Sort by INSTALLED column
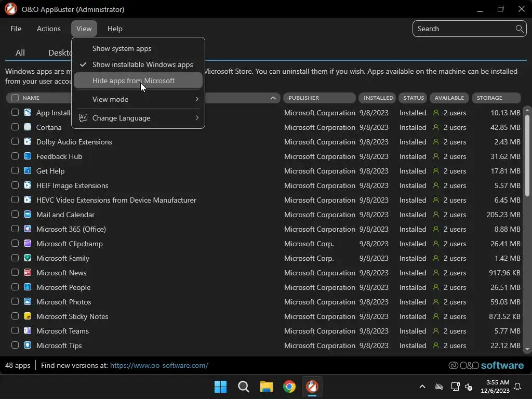The width and height of the screenshot is (532, 399). tap(377, 98)
